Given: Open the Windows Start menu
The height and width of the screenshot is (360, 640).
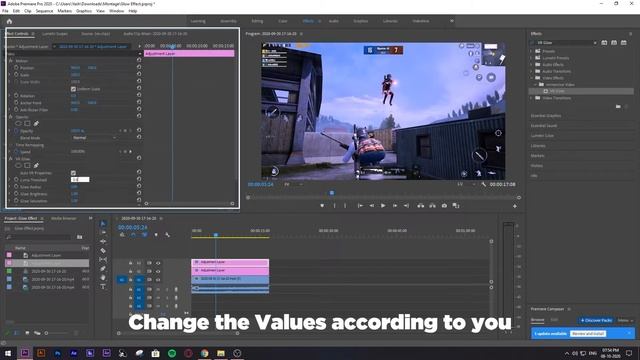Looking at the screenshot, I should pyautogui.click(x=8, y=353).
